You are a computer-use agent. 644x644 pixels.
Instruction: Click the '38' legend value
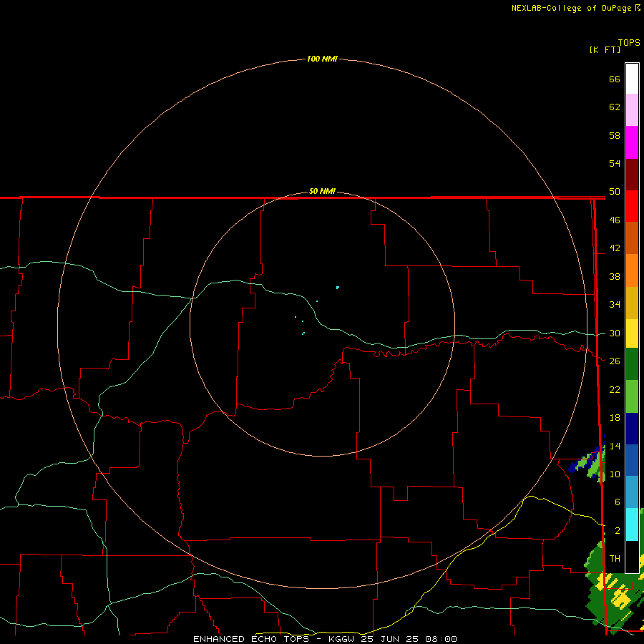(615, 276)
